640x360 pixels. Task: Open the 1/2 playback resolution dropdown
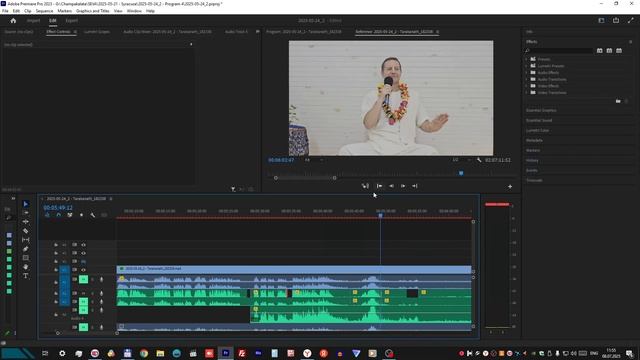(x=461, y=160)
